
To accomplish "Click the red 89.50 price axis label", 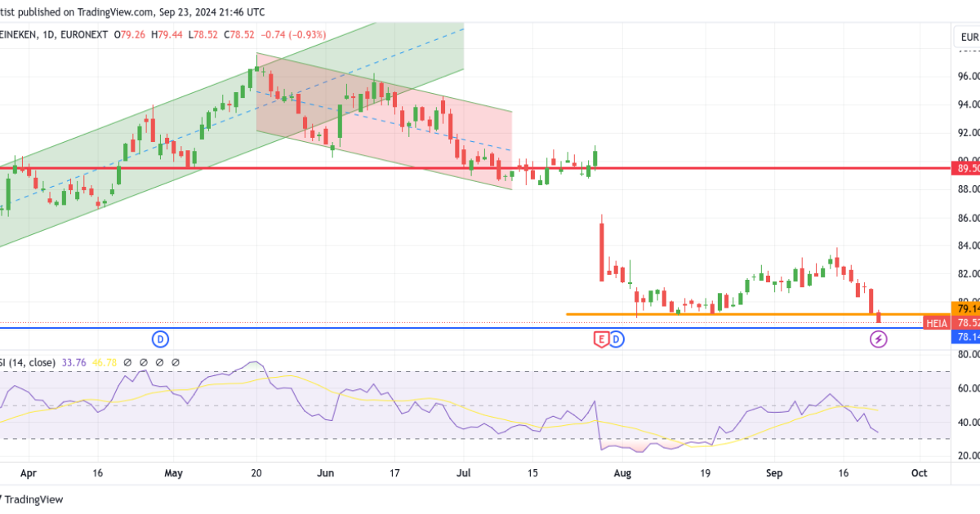I will tap(966, 168).
